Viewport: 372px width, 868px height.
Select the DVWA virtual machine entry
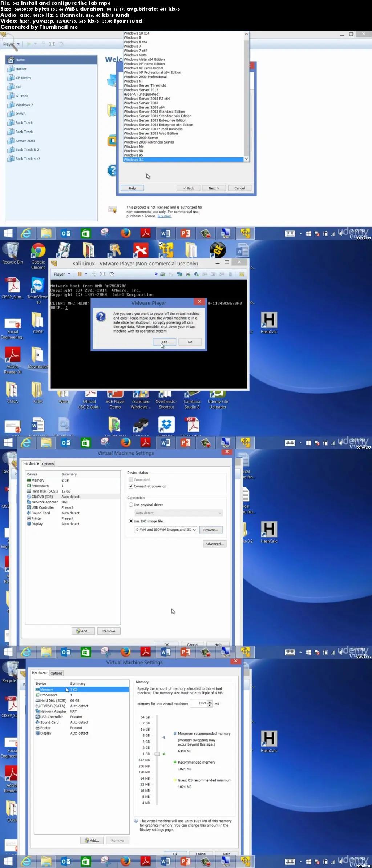[20, 114]
